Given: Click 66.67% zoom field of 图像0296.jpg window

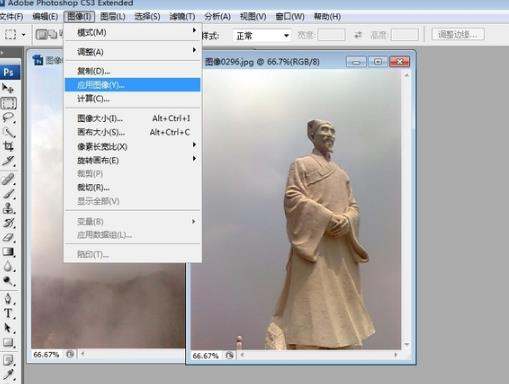Looking at the screenshot, I should click(205, 356).
